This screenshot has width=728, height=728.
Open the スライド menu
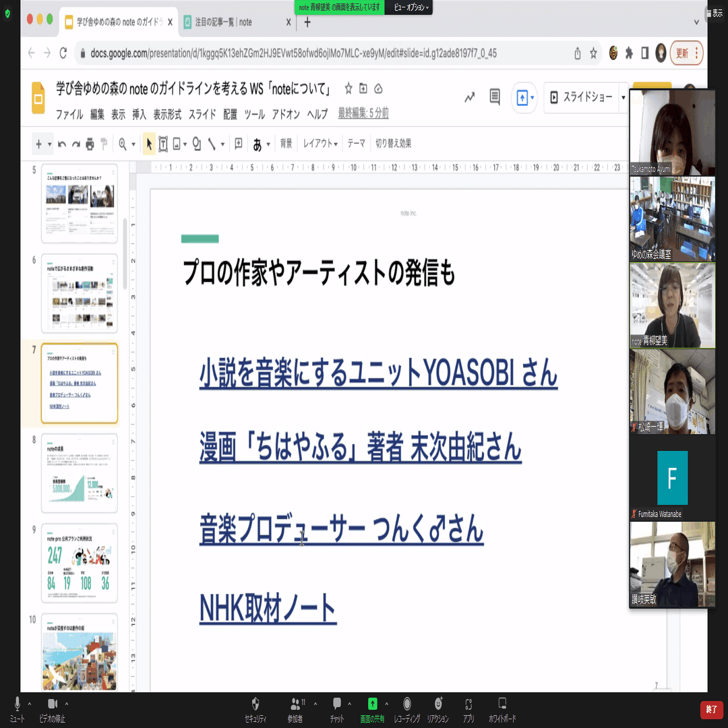coord(202,114)
